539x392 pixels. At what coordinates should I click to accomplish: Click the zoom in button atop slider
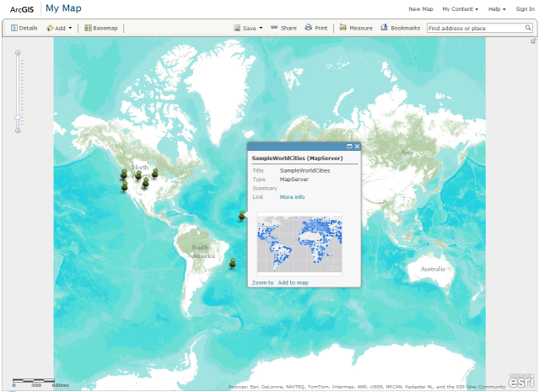pyautogui.click(x=18, y=52)
